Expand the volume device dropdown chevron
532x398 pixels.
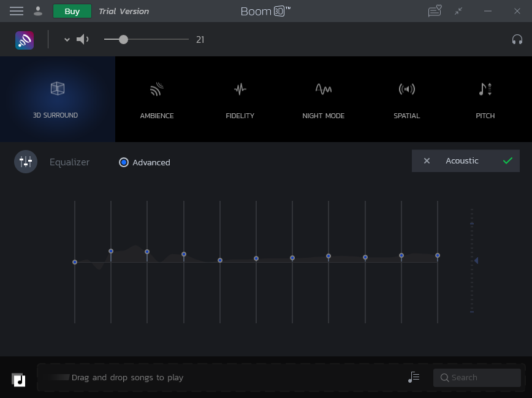(66, 39)
